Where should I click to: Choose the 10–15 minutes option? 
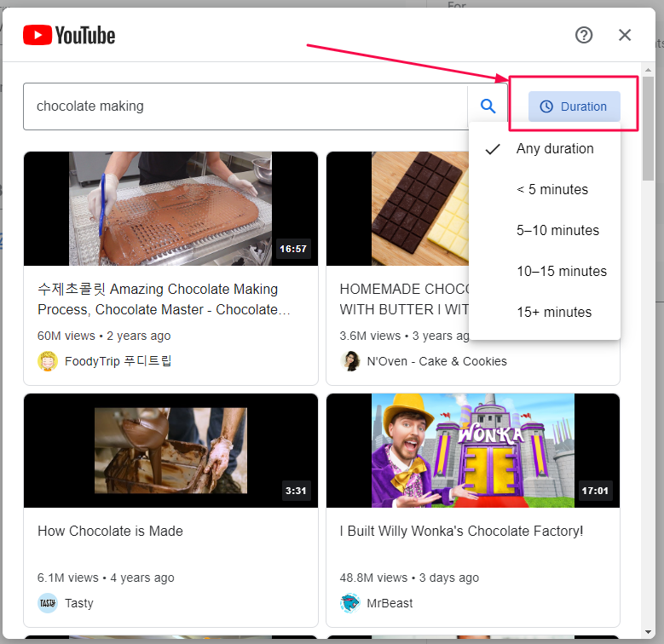(545, 271)
